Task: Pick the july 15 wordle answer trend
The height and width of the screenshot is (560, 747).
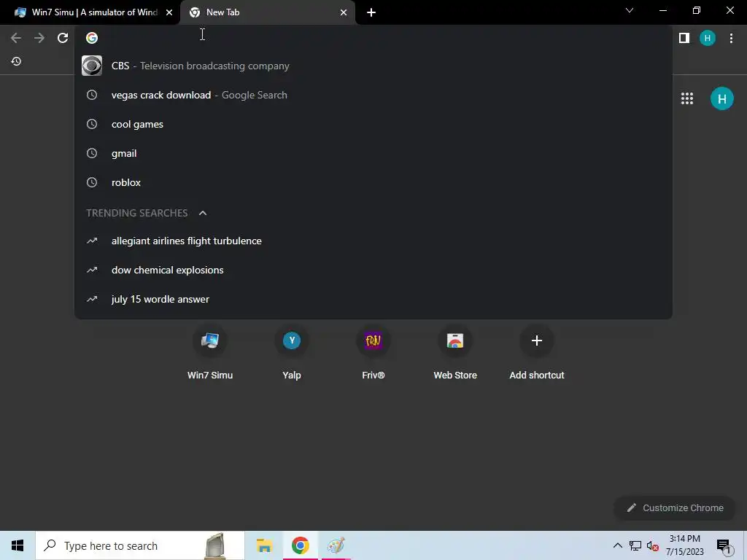Action: pos(373,299)
